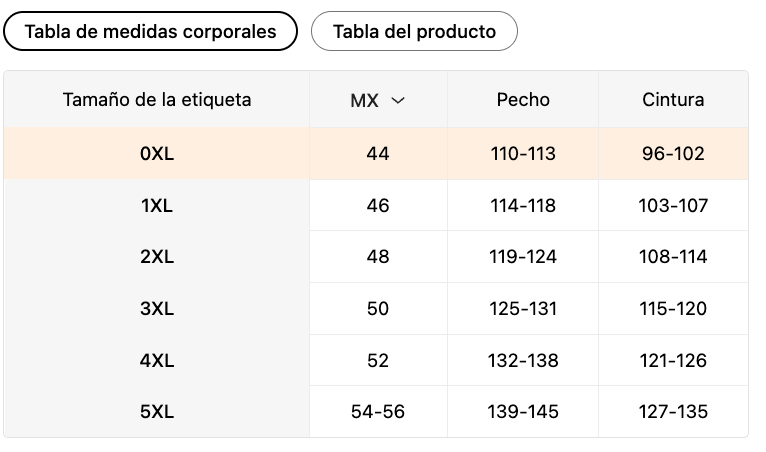Switch to Tabla del producto tab
766x452 pixels.
(x=414, y=31)
